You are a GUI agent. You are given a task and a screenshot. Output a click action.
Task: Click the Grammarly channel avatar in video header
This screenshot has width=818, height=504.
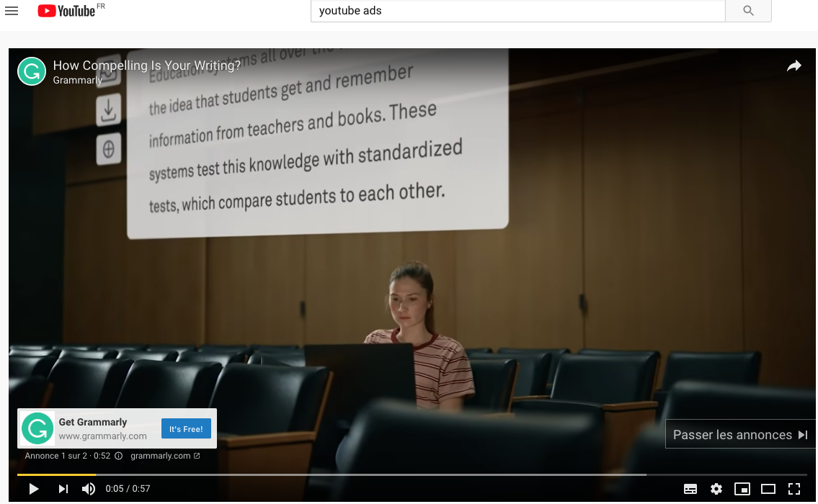[x=32, y=71]
